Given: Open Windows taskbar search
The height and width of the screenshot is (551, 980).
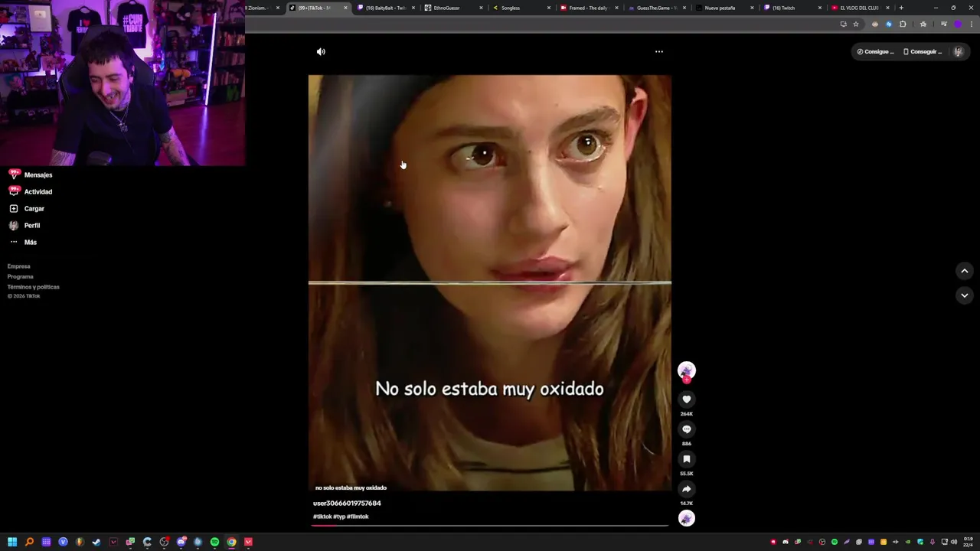Looking at the screenshot, I should [x=29, y=542].
